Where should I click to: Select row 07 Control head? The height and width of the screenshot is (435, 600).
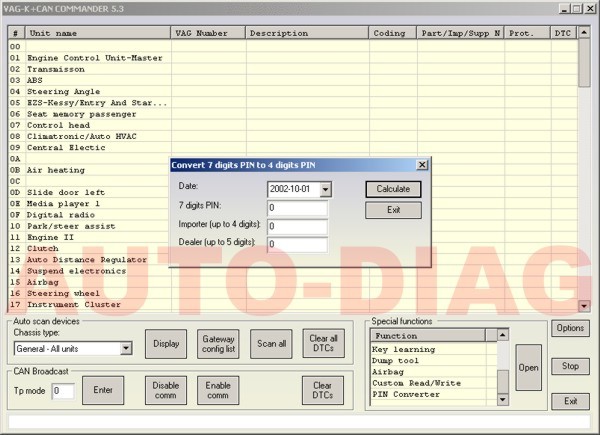(293, 125)
